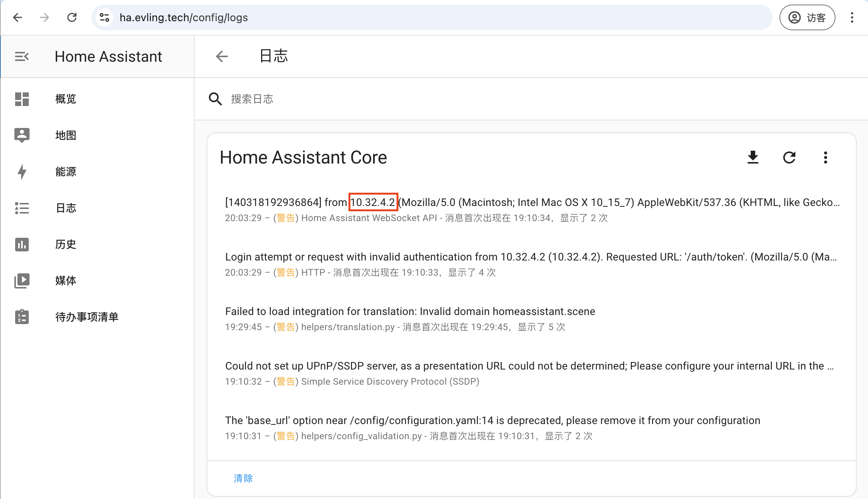Click the 历史 bar chart icon
Screen dimensions: 868x499
22,244
